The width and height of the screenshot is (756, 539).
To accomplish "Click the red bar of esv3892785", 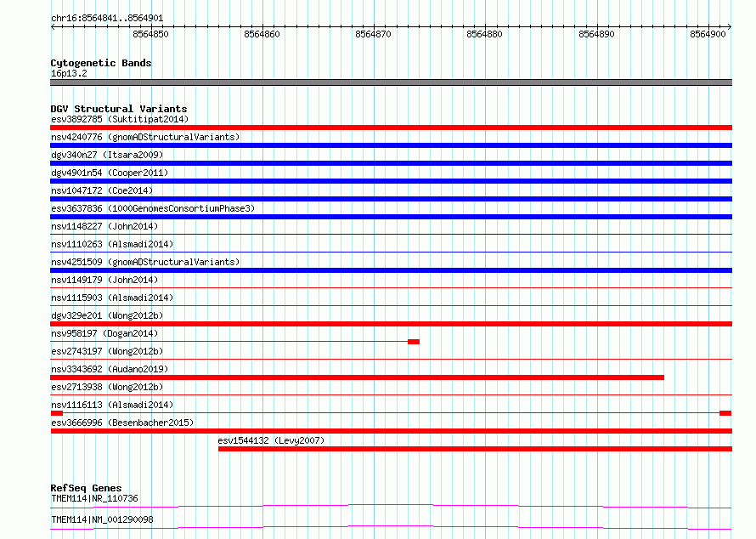I will point(391,128).
